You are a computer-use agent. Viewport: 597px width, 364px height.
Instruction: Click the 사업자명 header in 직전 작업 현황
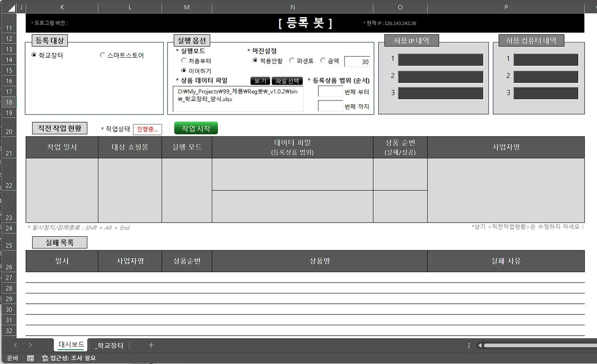tap(506, 147)
